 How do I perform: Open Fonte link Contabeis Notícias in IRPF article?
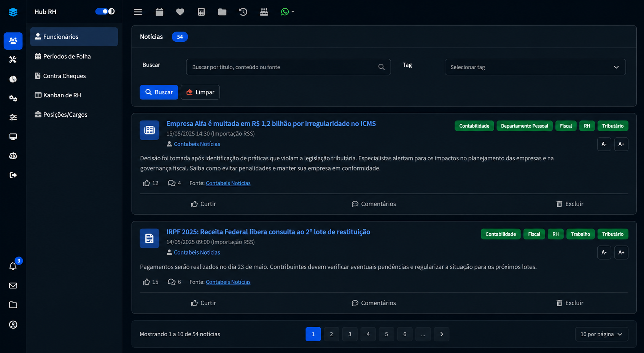tap(228, 282)
